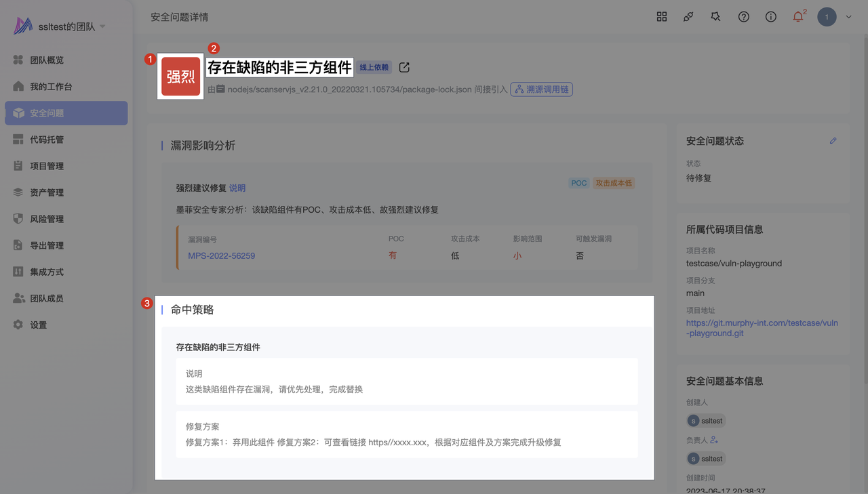Click the message flag icon in top bar
Viewport: 868px width, 494px height.
pos(715,17)
